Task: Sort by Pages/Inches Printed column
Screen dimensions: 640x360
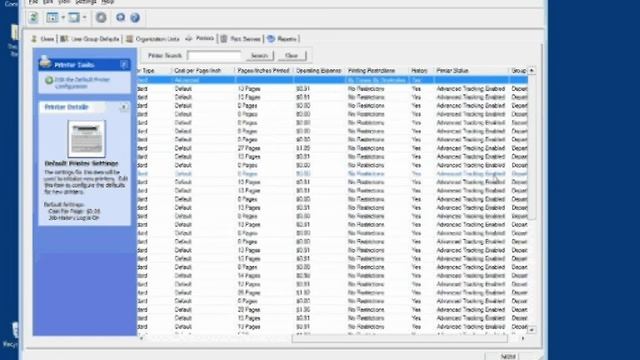Action: pyautogui.click(x=264, y=71)
